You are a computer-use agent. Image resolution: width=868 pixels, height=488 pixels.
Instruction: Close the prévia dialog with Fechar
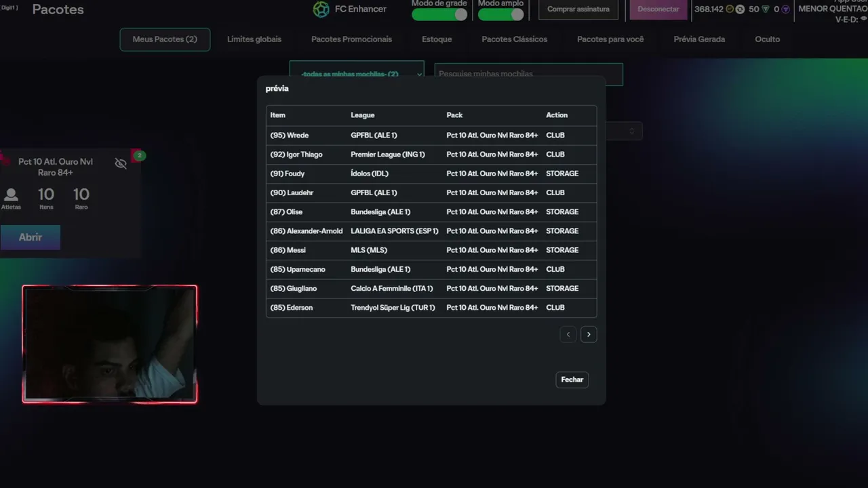click(x=572, y=380)
